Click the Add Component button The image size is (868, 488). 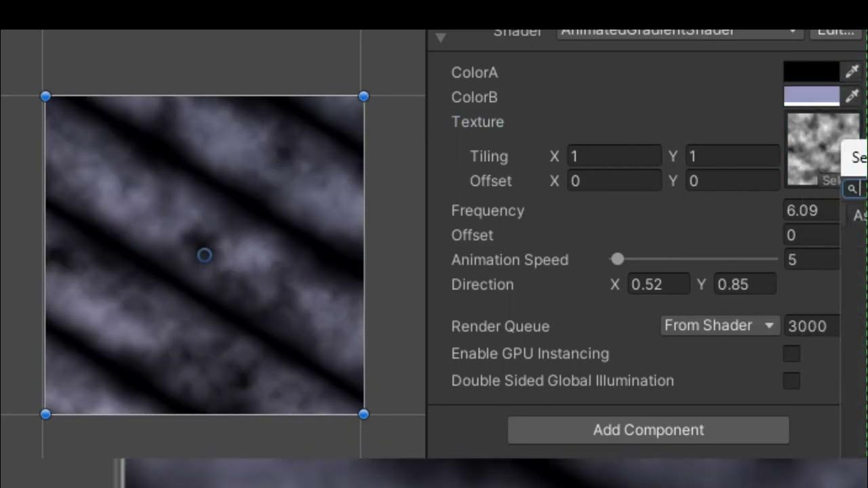coord(648,430)
